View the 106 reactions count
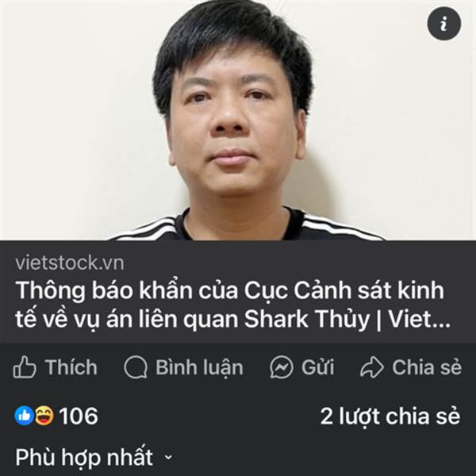 [x=79, y=416]
